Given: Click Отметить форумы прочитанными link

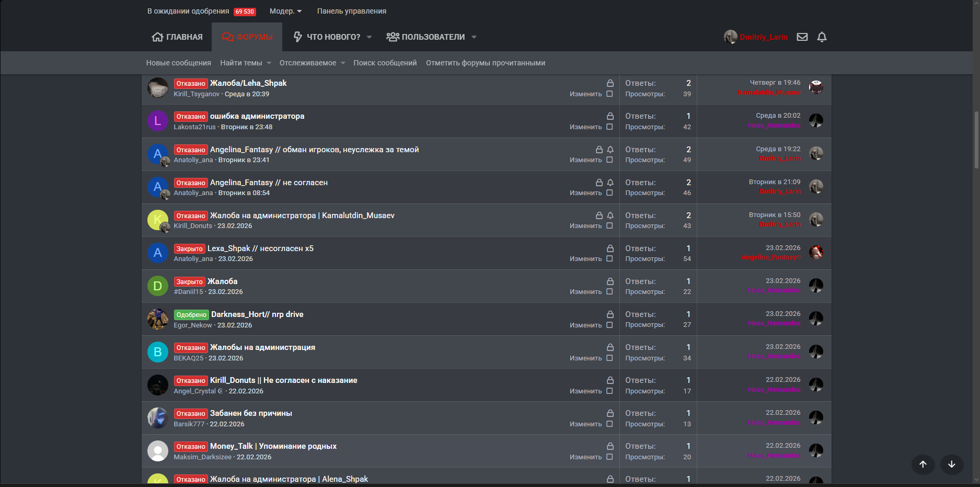Looking at the screenshot, I should click(x=486, y=63).
